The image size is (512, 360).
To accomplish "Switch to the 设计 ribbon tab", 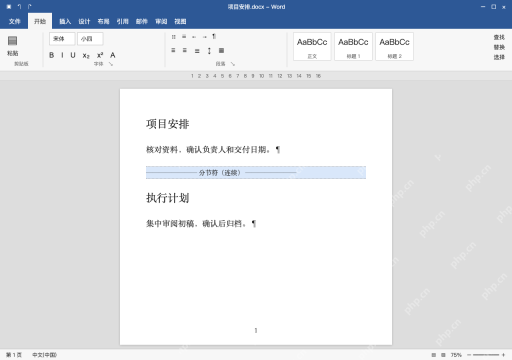I will coord(84,21).
